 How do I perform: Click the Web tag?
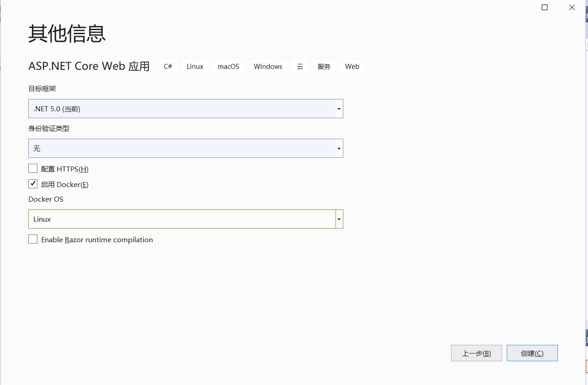(x=352, y=66)
